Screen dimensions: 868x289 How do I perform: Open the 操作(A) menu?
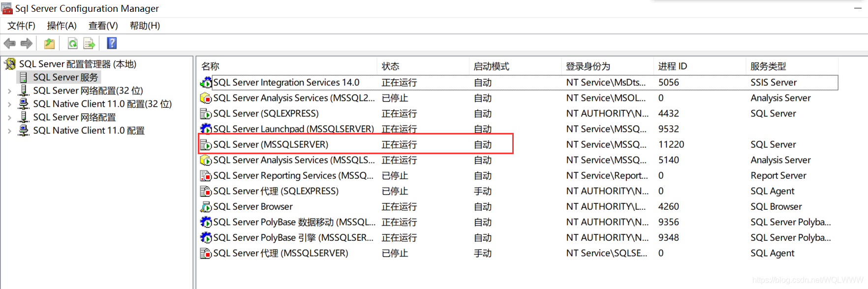62,26
